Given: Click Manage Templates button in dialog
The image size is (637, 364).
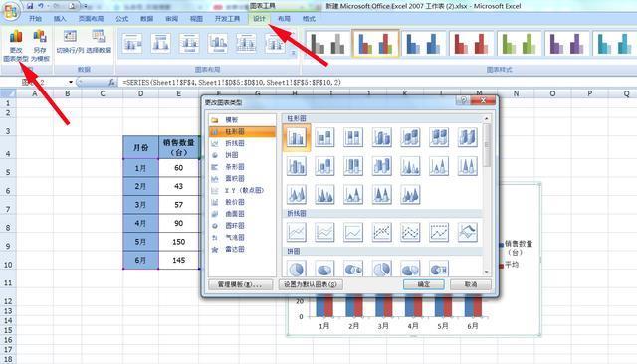Looking at the screenshot, I should click(x=241, y=284).
